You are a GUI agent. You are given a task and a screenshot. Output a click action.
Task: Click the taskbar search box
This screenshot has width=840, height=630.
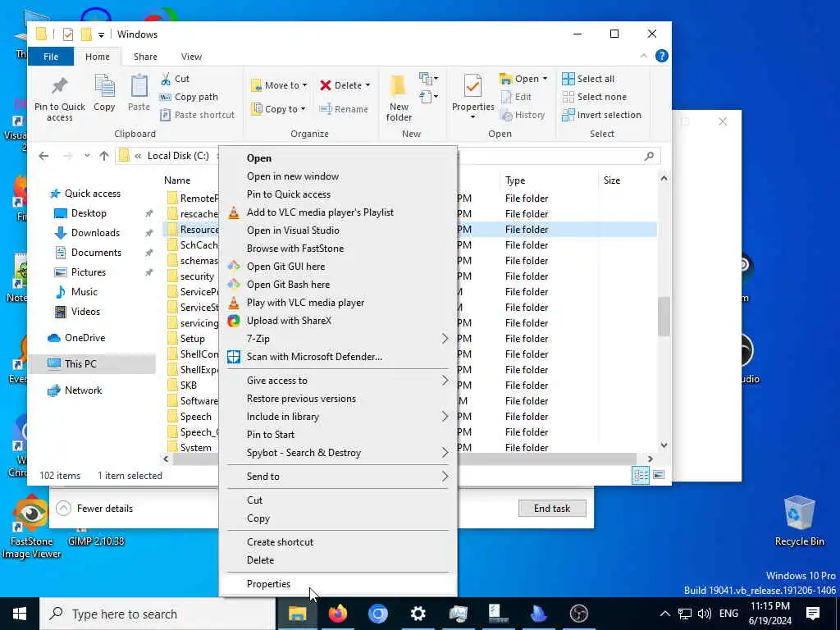158,614
